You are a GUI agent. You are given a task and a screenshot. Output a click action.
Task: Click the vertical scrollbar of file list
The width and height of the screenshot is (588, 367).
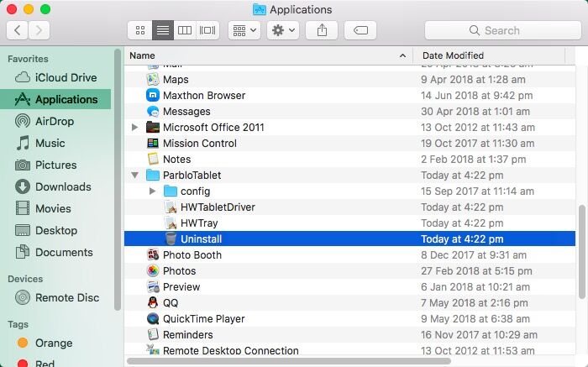coord(581,252)
